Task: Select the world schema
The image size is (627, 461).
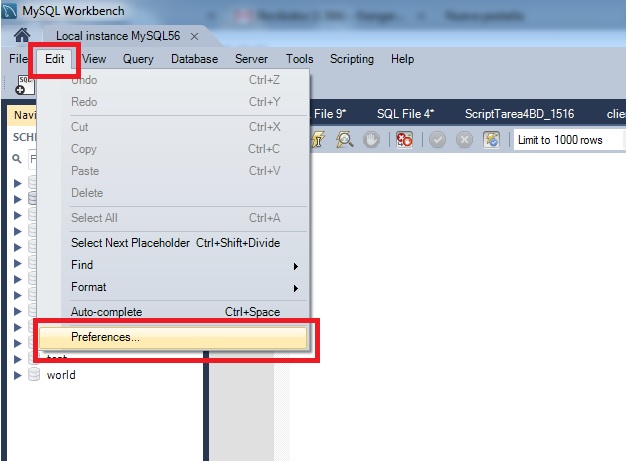Action: click(61, 375)
